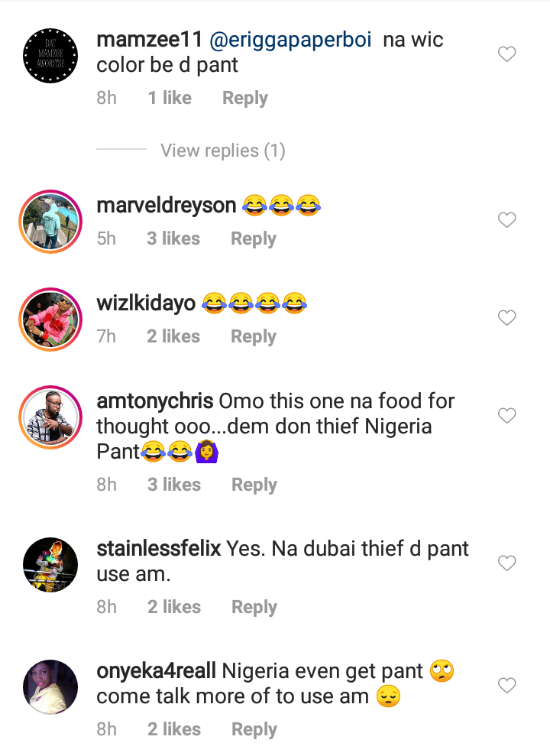Image resolution: width=550 pixels, height=756 pixels.
Task: View marveldreyson's story from avatar
Action: (x=50, y=222)
